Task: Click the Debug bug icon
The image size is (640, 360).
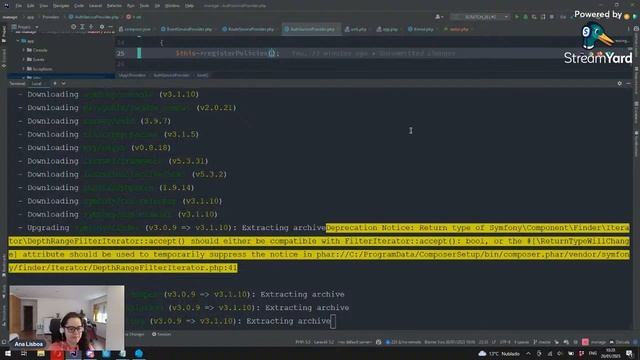Action: (525, 17)
